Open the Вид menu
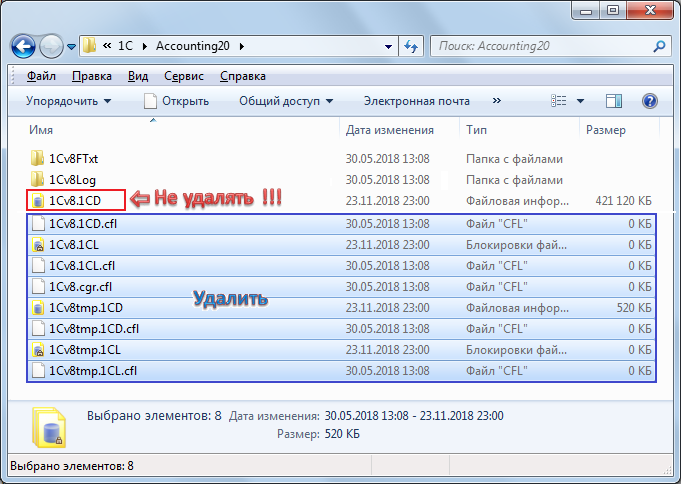 (x=138, y=76)
